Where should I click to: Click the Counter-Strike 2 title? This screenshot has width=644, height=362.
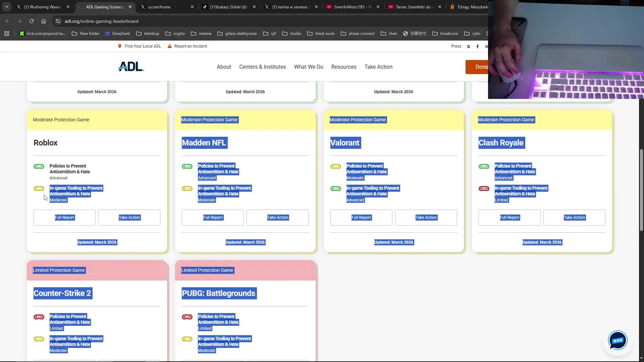coord(62,293)
